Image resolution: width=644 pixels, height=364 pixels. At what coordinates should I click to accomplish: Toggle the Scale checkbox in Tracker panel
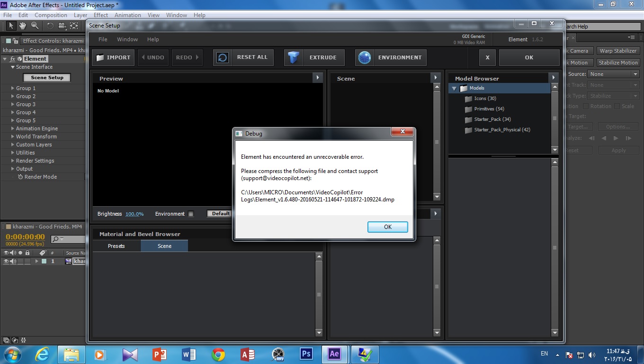tap(617, 106)
